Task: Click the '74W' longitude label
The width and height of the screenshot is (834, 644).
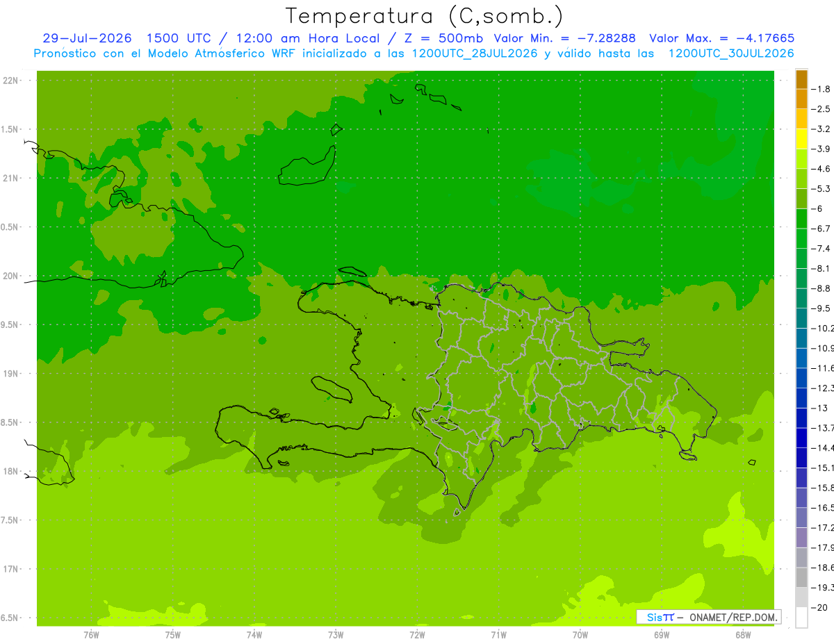Action: coord(254,634)
